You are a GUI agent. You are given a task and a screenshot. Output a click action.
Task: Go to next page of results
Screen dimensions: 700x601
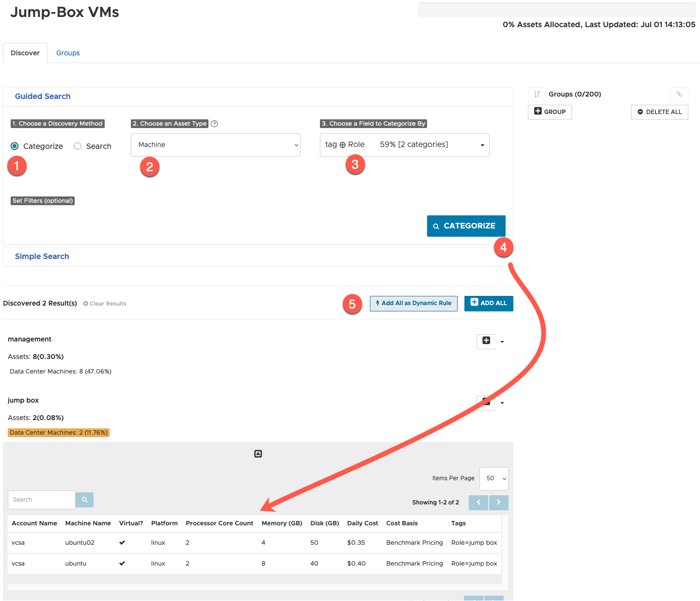click(x=499, y=503)
